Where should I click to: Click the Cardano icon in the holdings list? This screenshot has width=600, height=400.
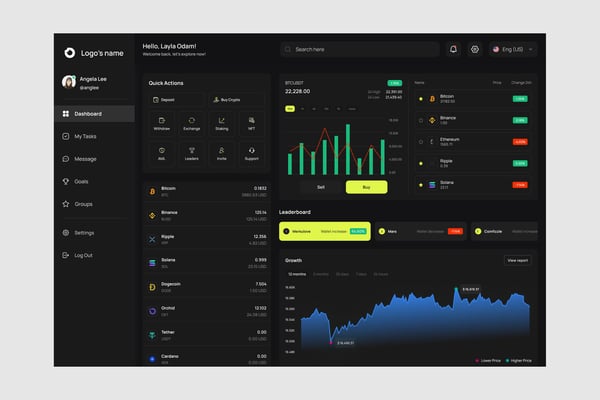(x=152, y=359)
